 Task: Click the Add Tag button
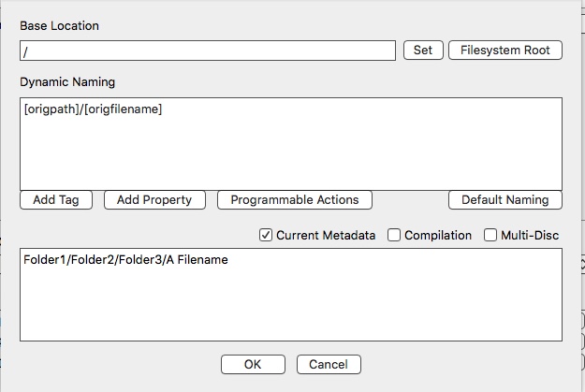(x=56, y=199)
